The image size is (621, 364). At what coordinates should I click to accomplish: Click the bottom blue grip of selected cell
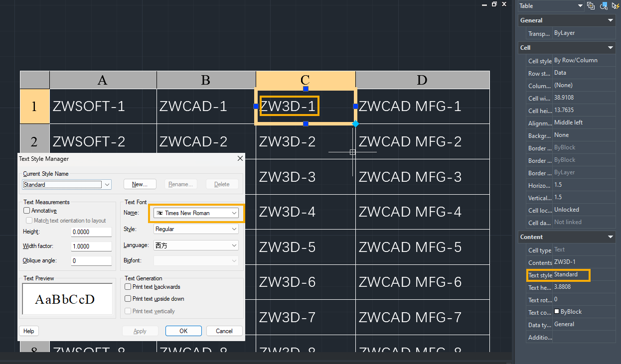coord(306,123)
